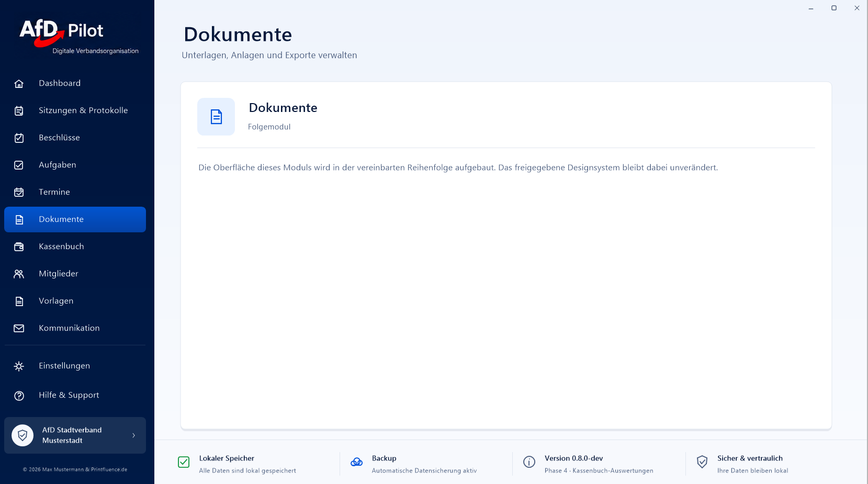Image resolution: width=868 pixels, height=484 pixels.
Task: Click the page title Dokumente heading
Action: point(238,35)
